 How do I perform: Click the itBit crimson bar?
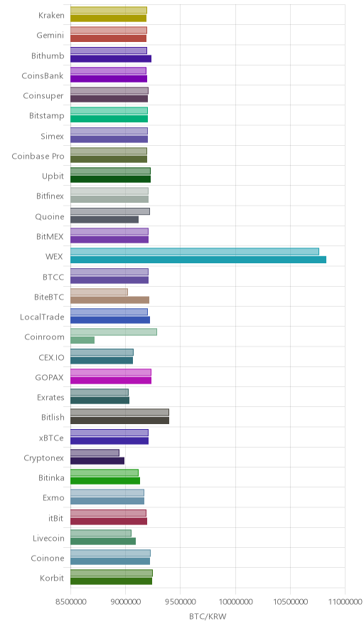click(109, 521)
